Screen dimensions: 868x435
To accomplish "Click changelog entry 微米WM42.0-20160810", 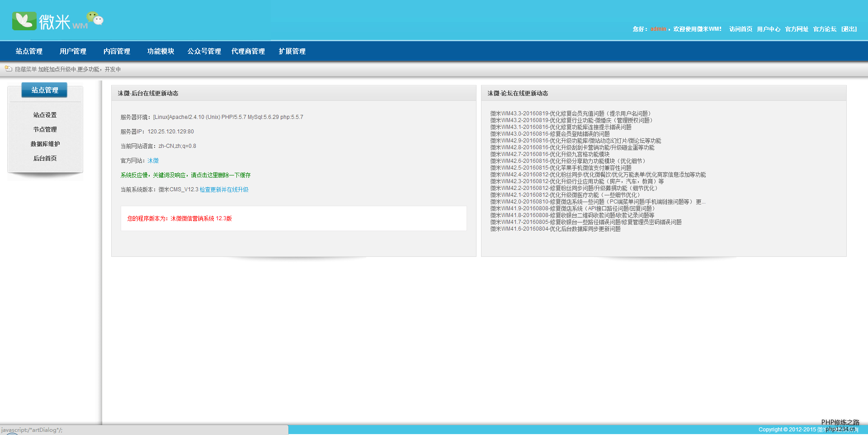I will click(598, 202).
